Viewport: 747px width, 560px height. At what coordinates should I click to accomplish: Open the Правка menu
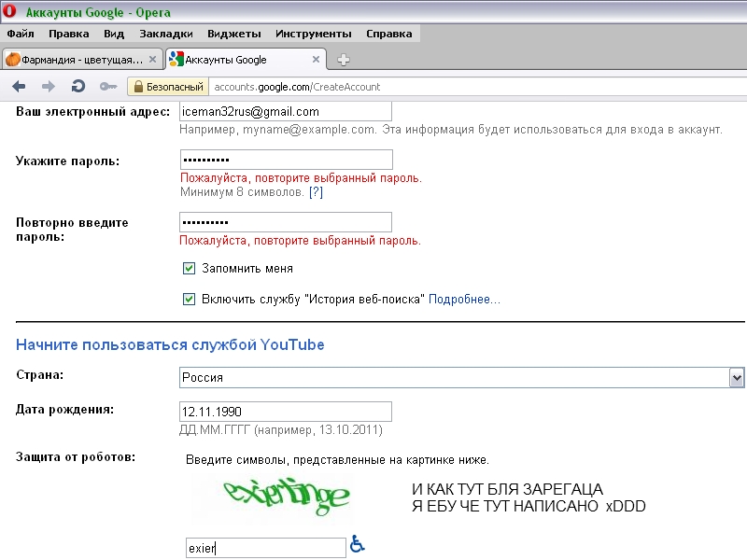click(x=68, y=34)
